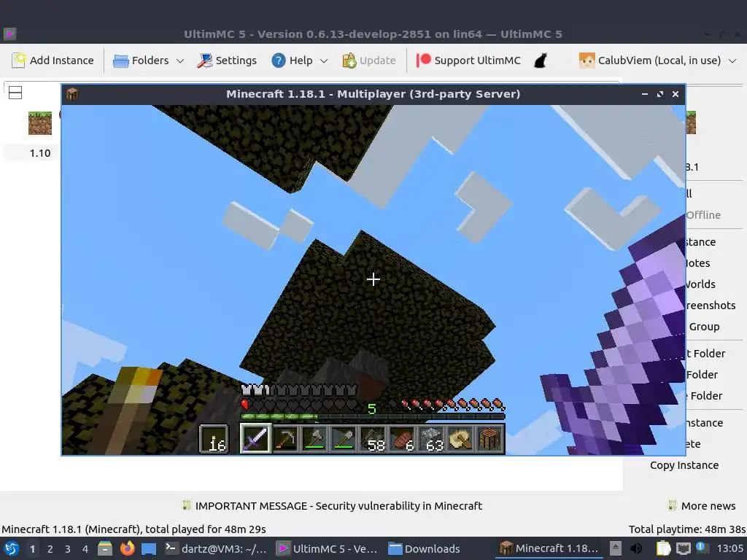747x560 pixels.
Task: Open UltimMC Settings
Action: (x=227, y=61)
